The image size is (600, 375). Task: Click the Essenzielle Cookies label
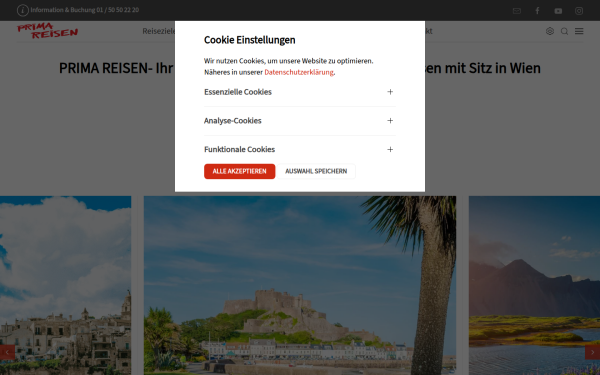coord(238,92)
